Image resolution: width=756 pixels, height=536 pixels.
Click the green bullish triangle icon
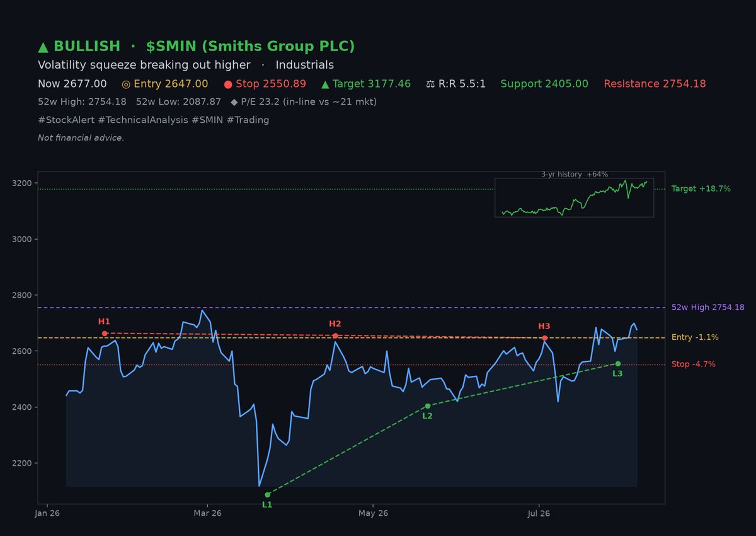click(43, 47)
